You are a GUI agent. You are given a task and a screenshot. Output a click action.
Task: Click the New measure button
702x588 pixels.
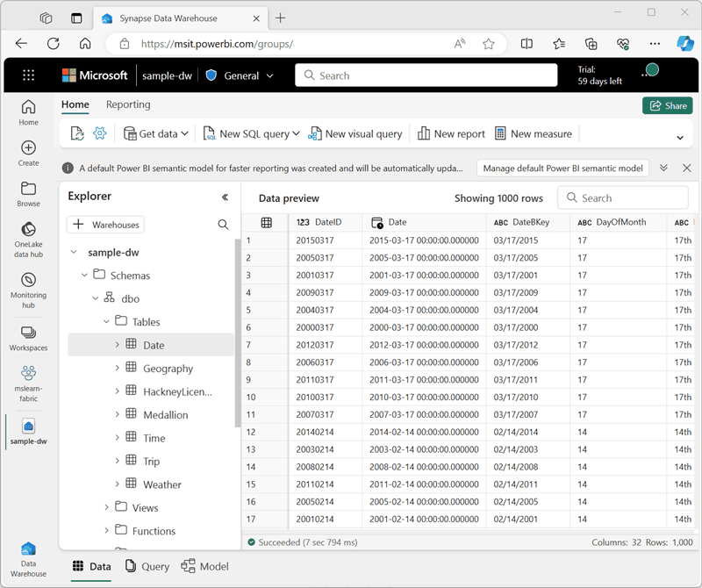pyautogui.click(x=533, y=133)
